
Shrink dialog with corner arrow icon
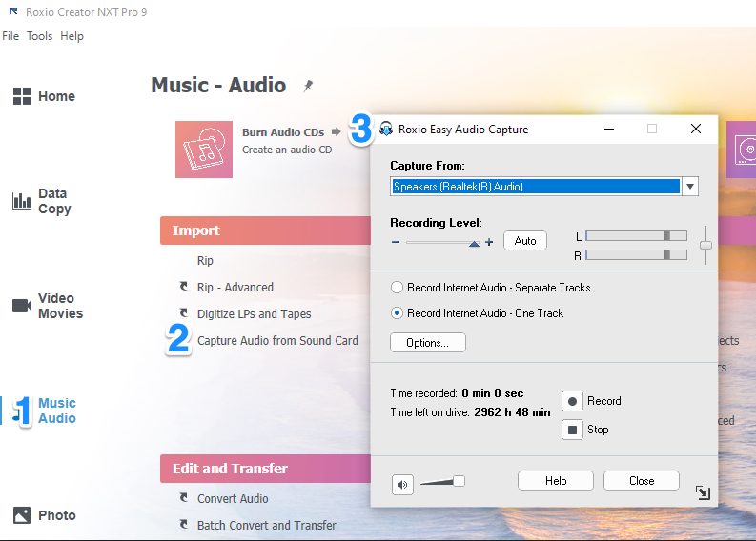pos(703,492)
